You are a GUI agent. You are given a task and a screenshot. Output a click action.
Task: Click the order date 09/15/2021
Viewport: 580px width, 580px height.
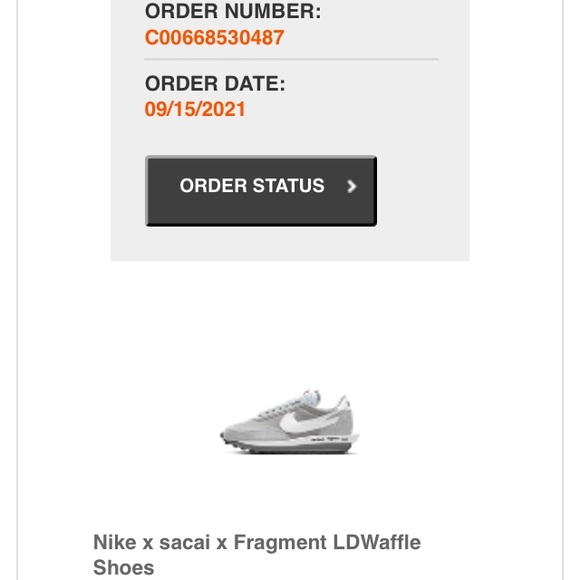[x=195, y=109]
